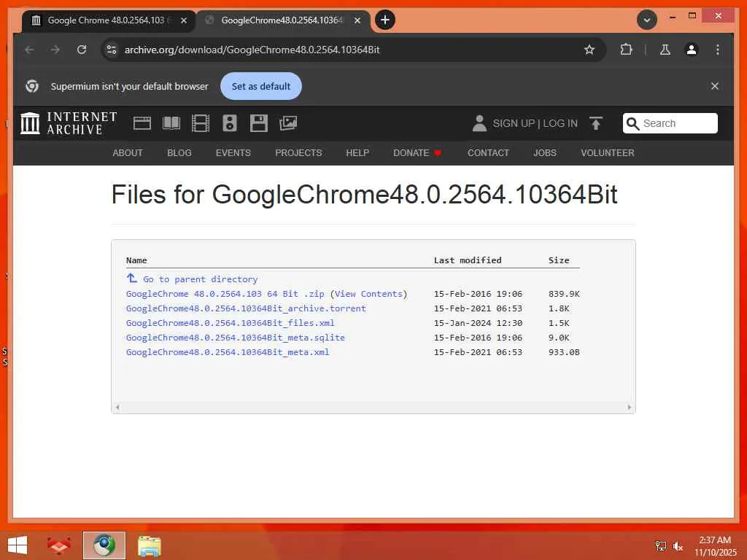This screenshot has width=747, height=560.
Task: Click the file list horizontal scrollbar
Action: click(x=373, y=407)
